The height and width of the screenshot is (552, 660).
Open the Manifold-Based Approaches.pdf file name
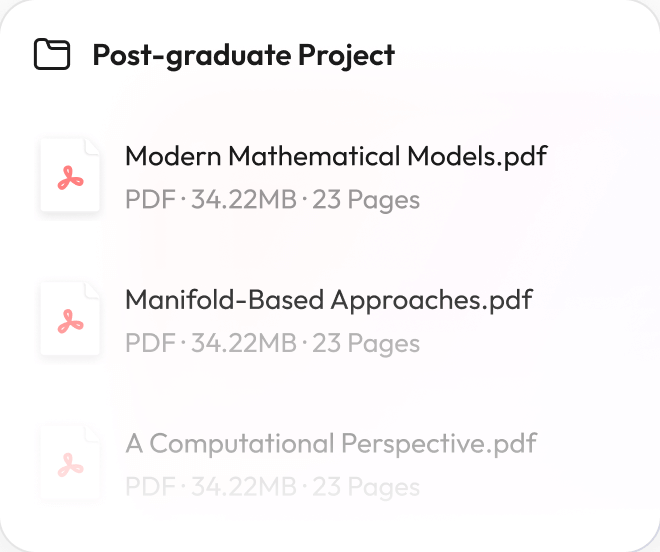pos(328,299)
